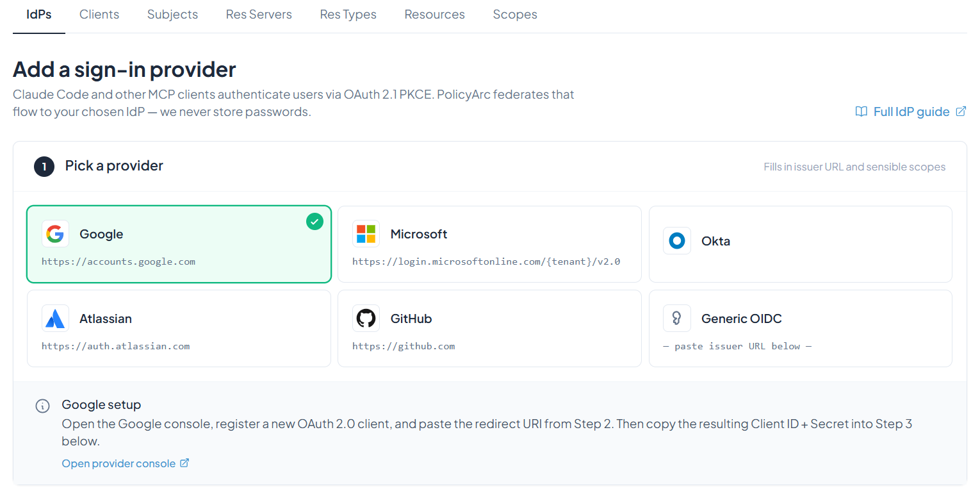The image size is (980, 489).
Task: Pick the Atlassian provider card
Action: click(179, 328)
